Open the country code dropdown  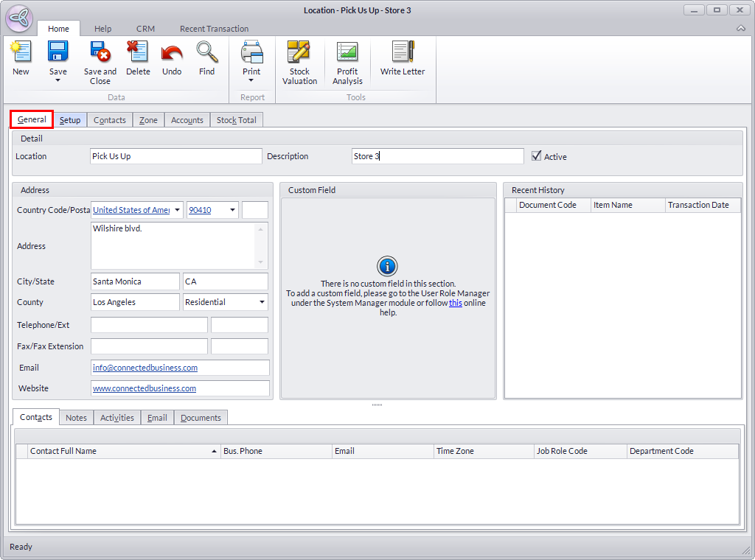coord(177,210)
